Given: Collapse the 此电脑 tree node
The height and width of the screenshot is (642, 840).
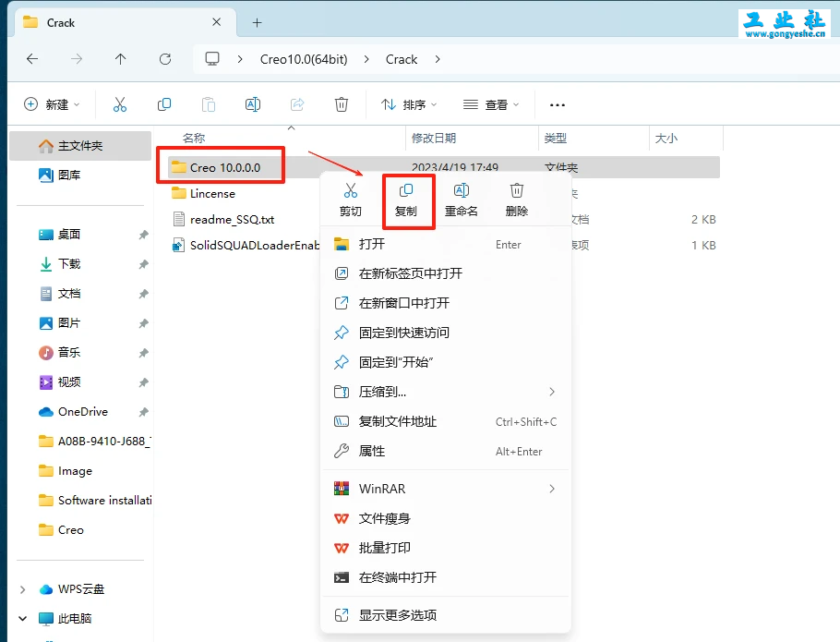Looking at the screenshot, I should [x=22, y=618].
